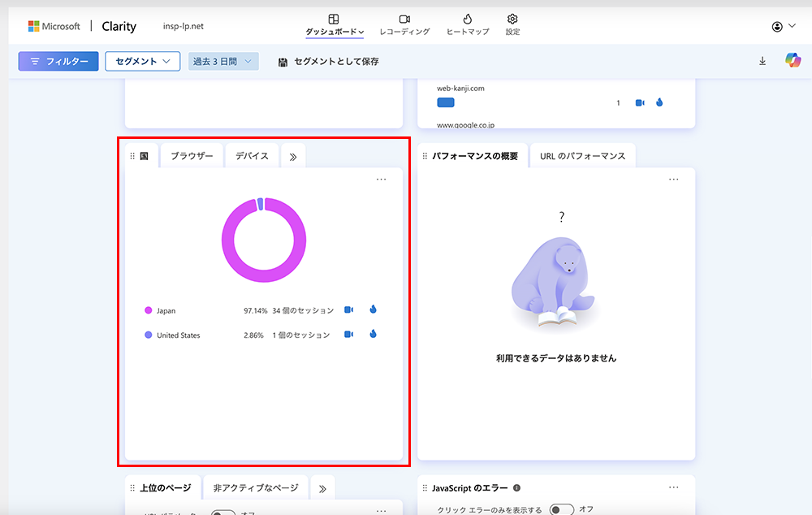Click 1 個のセッション text
Viewport: 812px width, 515px height.
[x=301, y=335]
